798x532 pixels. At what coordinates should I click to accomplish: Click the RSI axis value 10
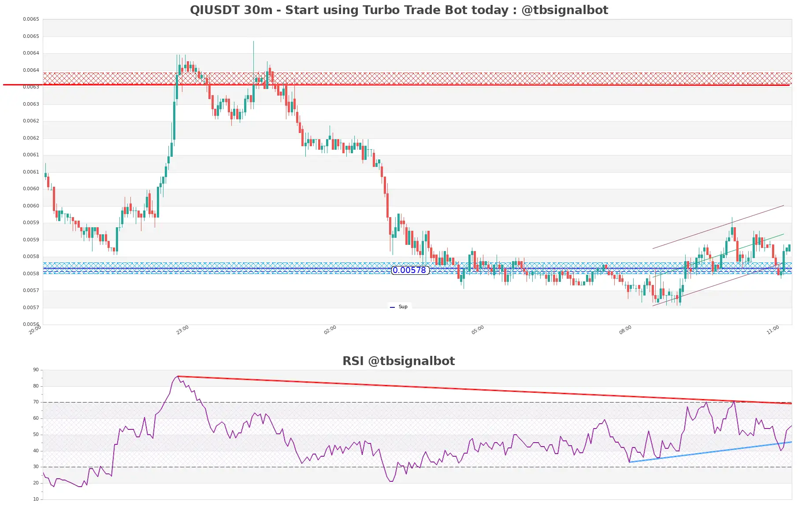coord(36,499)
